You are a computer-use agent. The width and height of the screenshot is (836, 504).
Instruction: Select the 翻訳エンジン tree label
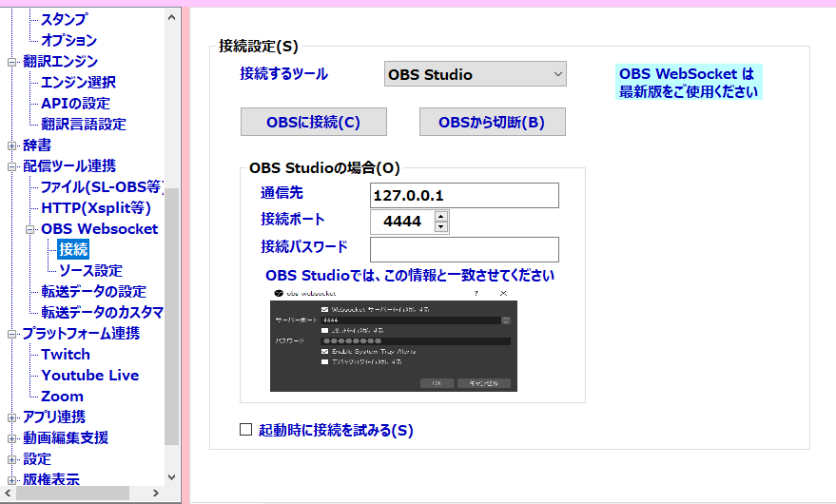60,61
